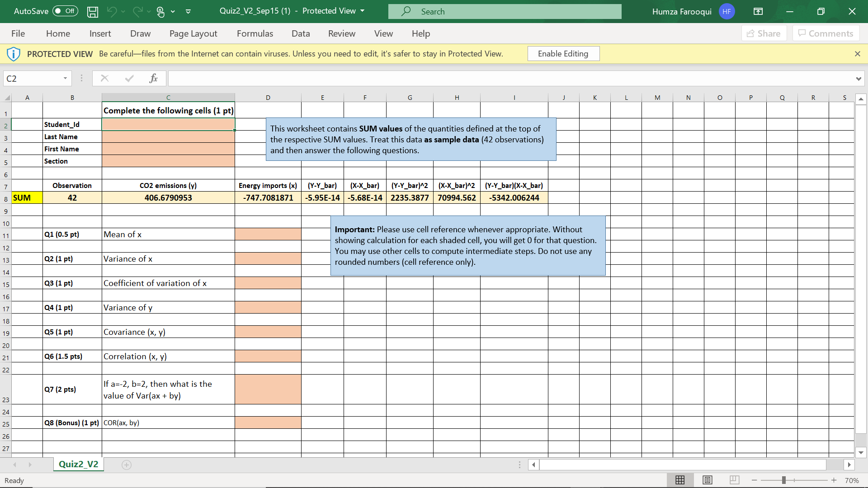Add a new sheet with plus icon
This screenshot has width=868, height=488.
click(x=127, y=465)
